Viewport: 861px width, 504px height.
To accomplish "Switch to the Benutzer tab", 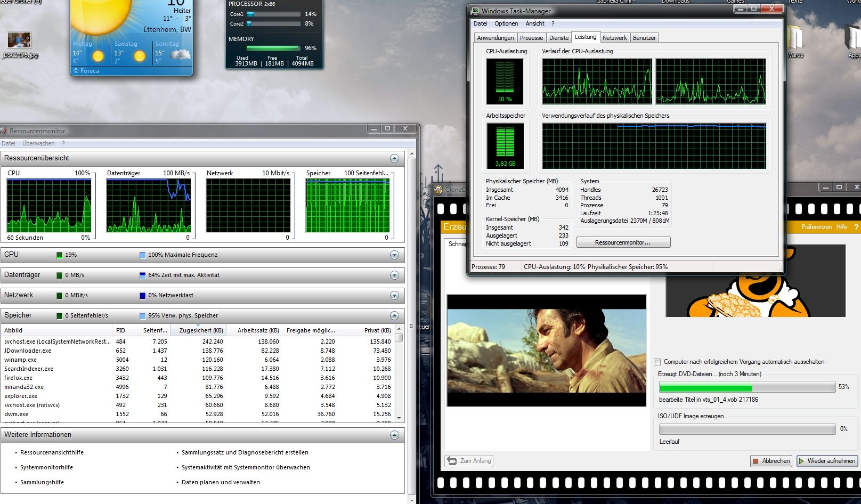I will pos(645,38).
